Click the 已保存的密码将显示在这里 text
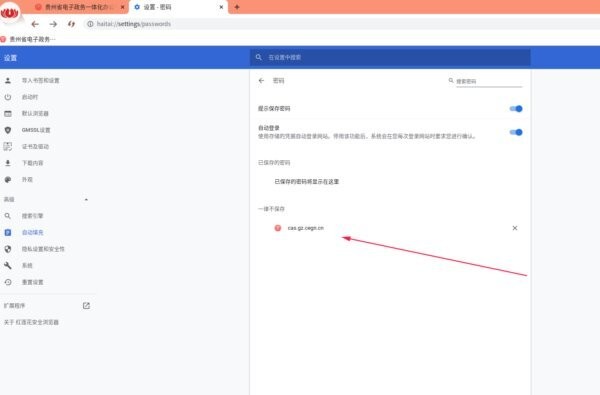The height and width of the screenshot is (395, 600). click(x=307, y=181)
